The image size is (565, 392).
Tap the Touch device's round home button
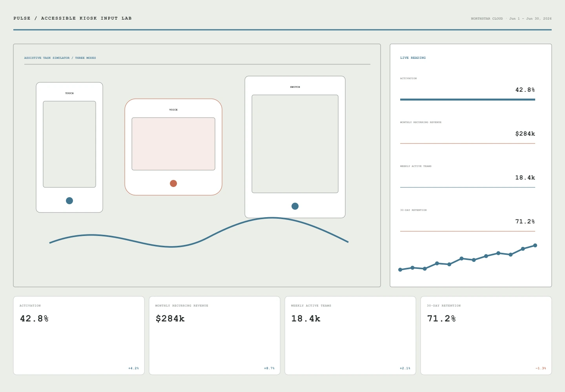click(x=69, y=201)
